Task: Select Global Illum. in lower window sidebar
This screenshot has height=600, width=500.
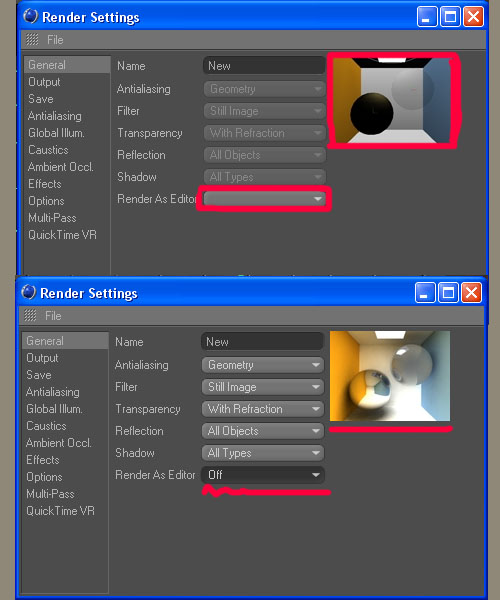Action: [x=54, y=409]
